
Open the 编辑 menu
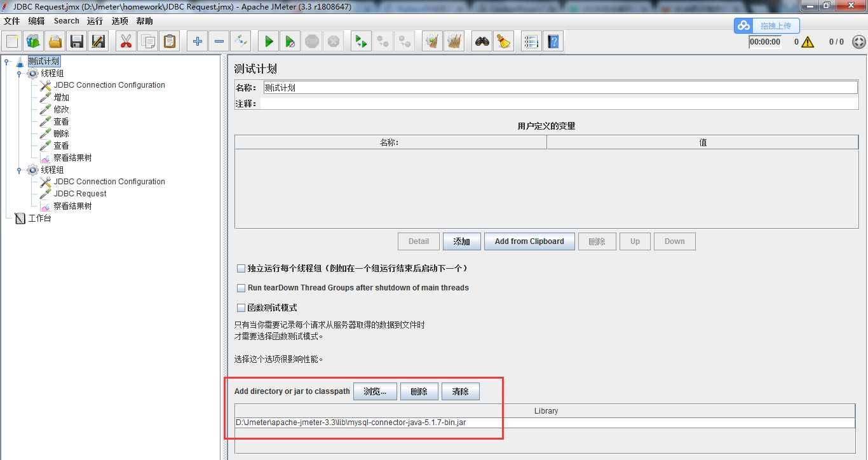pos(37,21)
